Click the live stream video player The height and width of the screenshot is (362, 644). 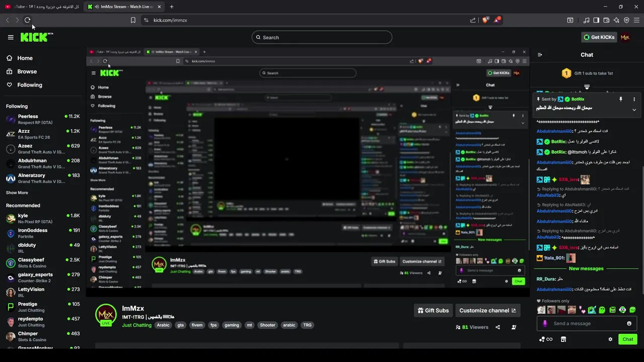click(x=308, y=172)
